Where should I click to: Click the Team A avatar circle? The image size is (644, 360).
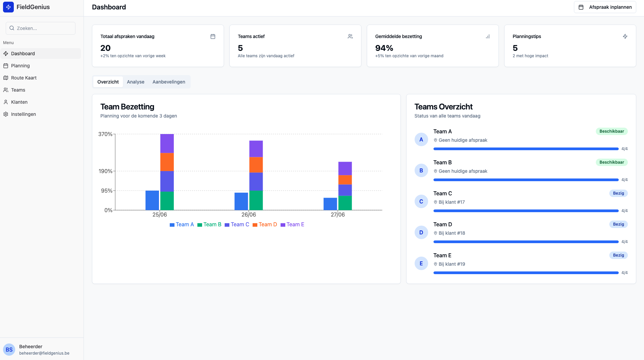(421, 139)
